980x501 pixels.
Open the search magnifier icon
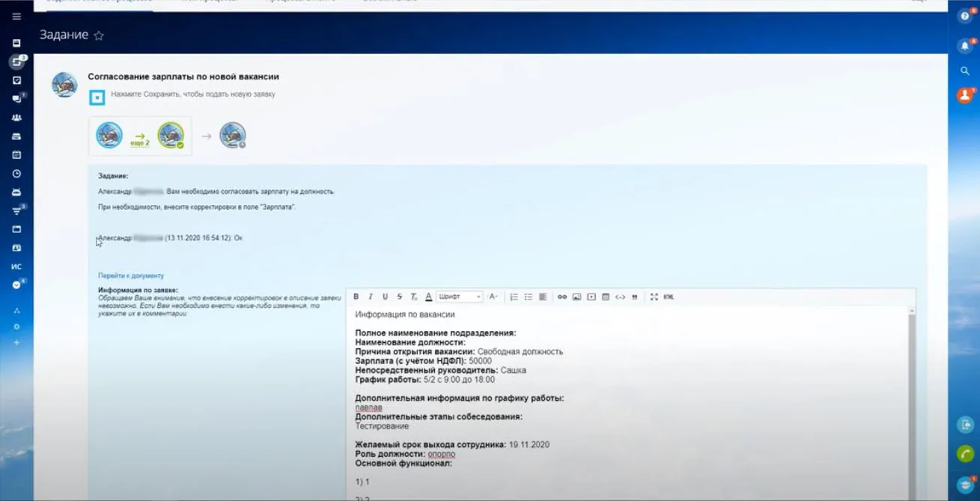[x=964, y=71]
